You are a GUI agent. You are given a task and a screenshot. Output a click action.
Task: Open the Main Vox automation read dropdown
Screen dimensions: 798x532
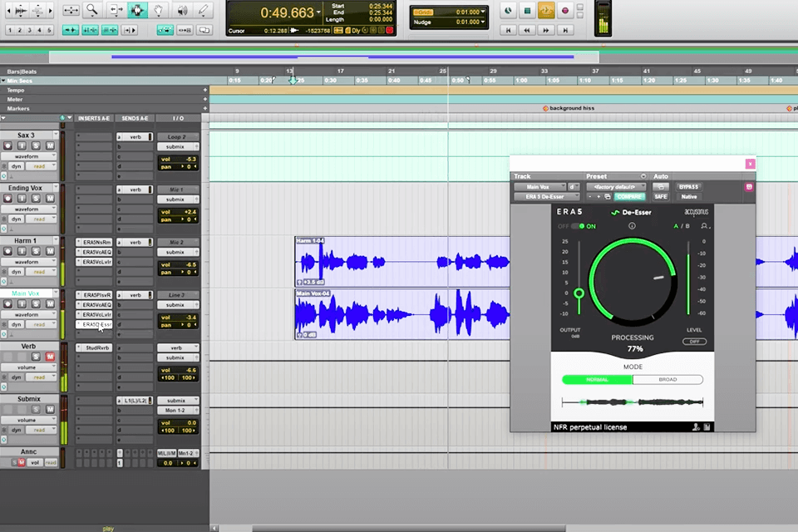tap(41, 324)
